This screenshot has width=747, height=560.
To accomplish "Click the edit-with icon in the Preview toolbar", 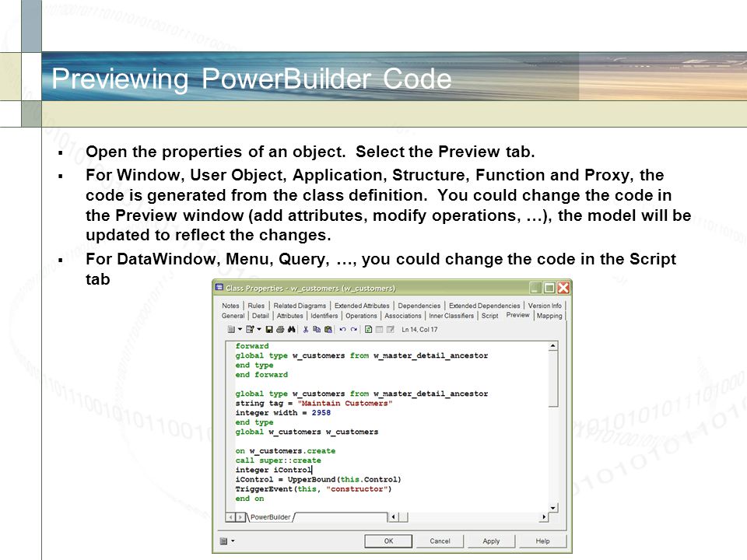I will (250, 329).
